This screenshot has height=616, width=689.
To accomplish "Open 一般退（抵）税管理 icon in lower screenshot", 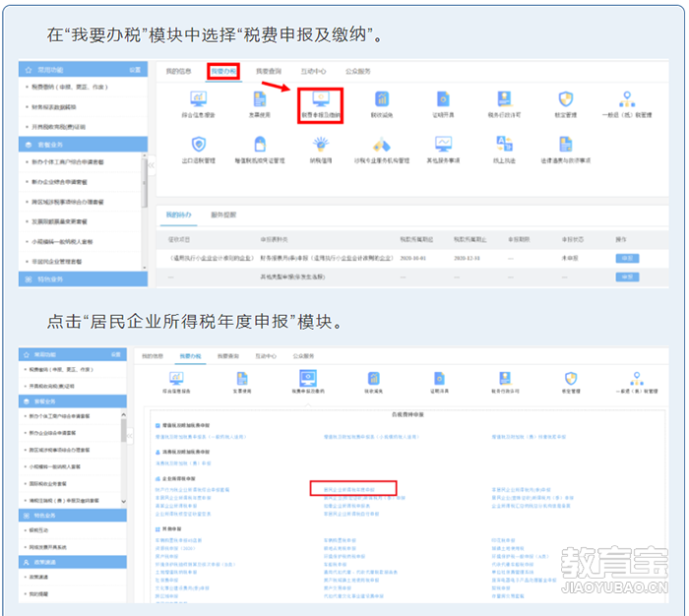I will click(x=637, y=379).
